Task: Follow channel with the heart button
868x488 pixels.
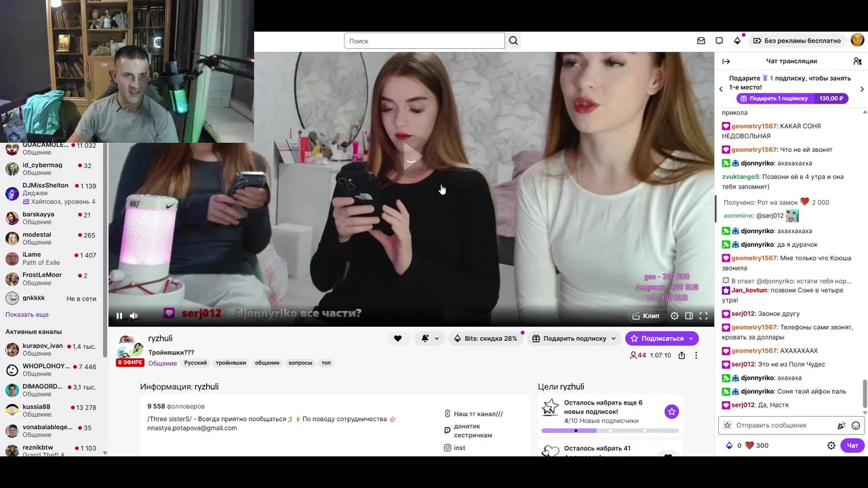Action: pyautogui.click(x=397, y=338)
